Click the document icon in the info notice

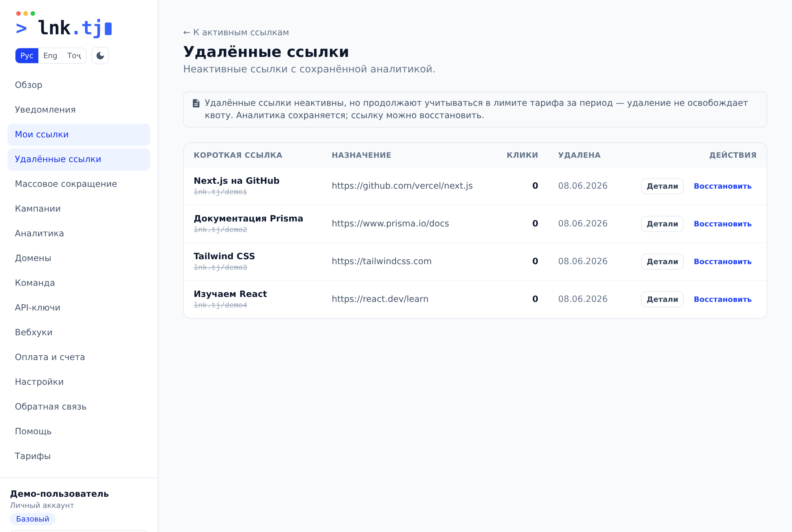(x=196, y=103)
